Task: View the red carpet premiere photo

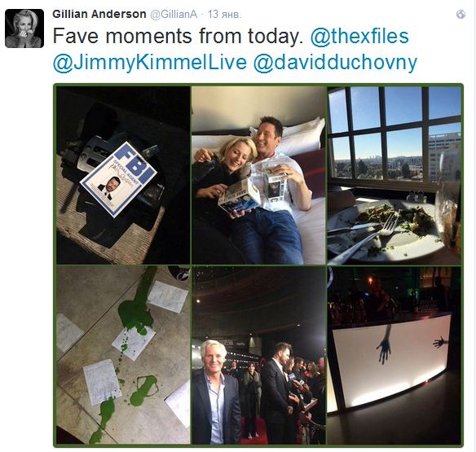Action: coord(258,355)
